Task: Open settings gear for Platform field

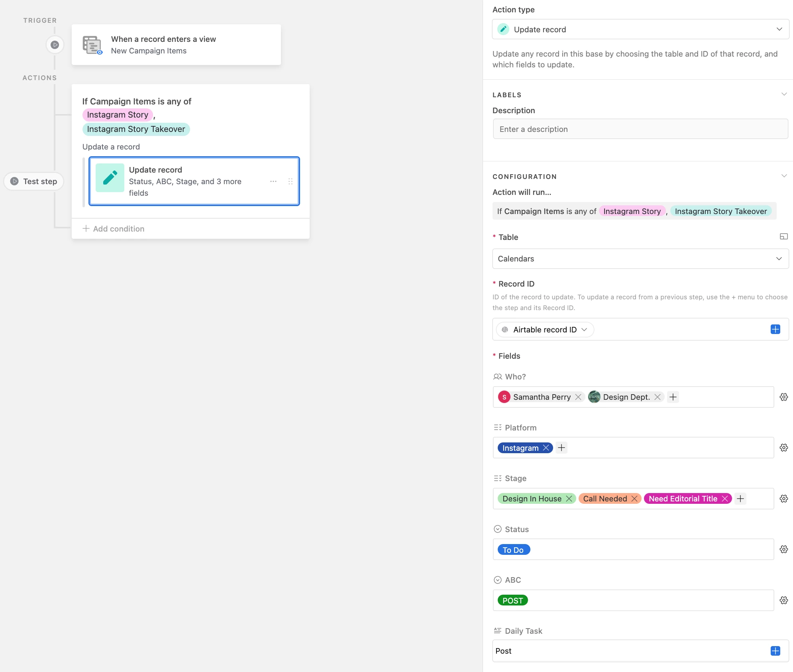Action: coord(783,448)
